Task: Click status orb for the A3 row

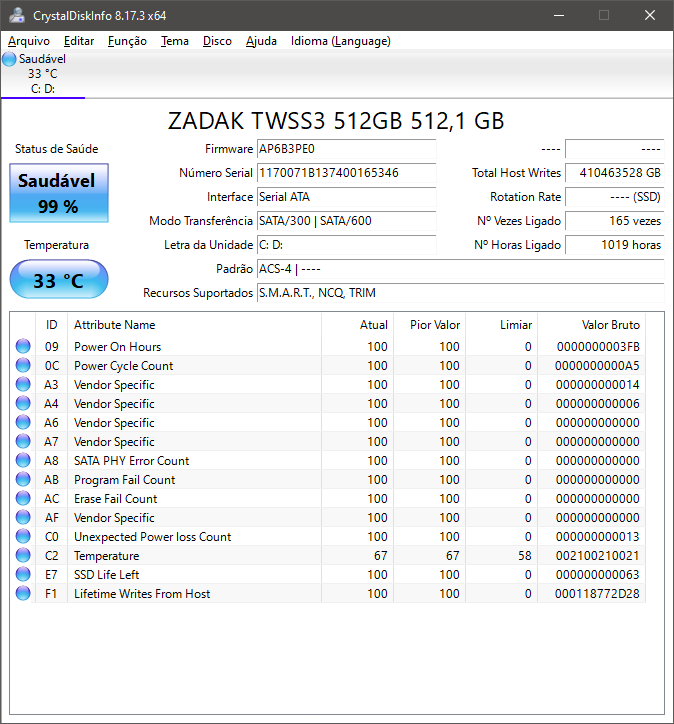Action: (23, 384)
